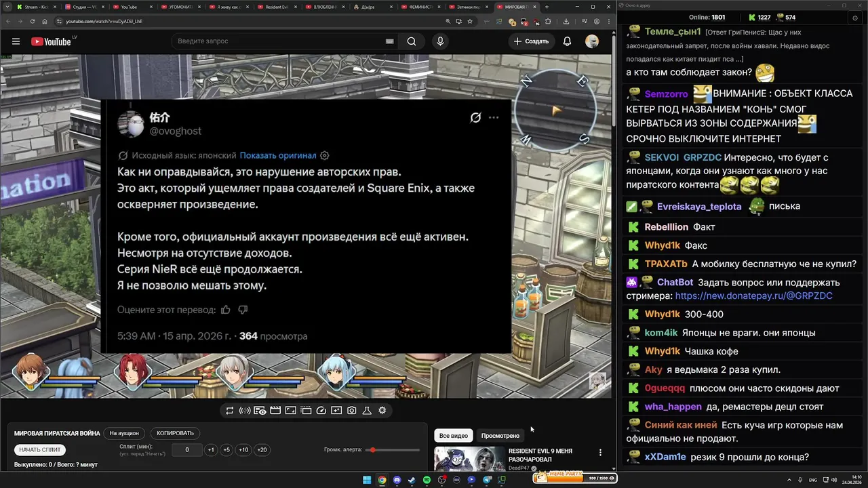Start voice search with the microphone icon

440,41
